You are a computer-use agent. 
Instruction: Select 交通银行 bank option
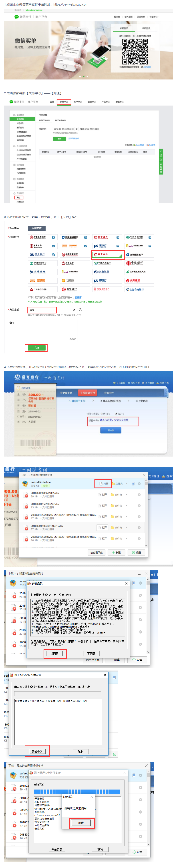[x=42, y=272]
